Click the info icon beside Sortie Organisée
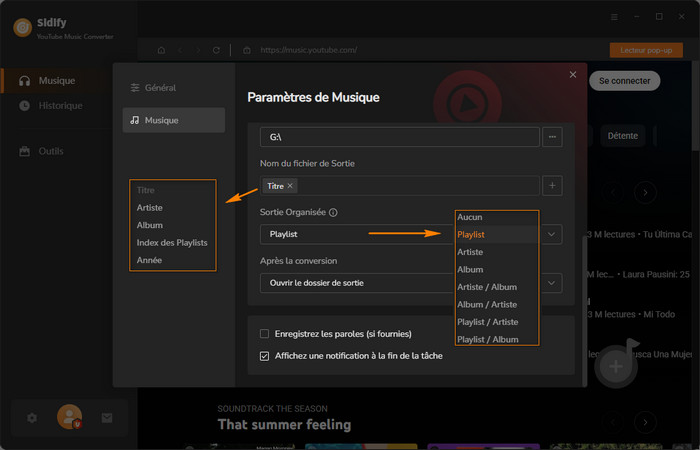The height and width of the screenshot is (450, 700). click(333, 212)
